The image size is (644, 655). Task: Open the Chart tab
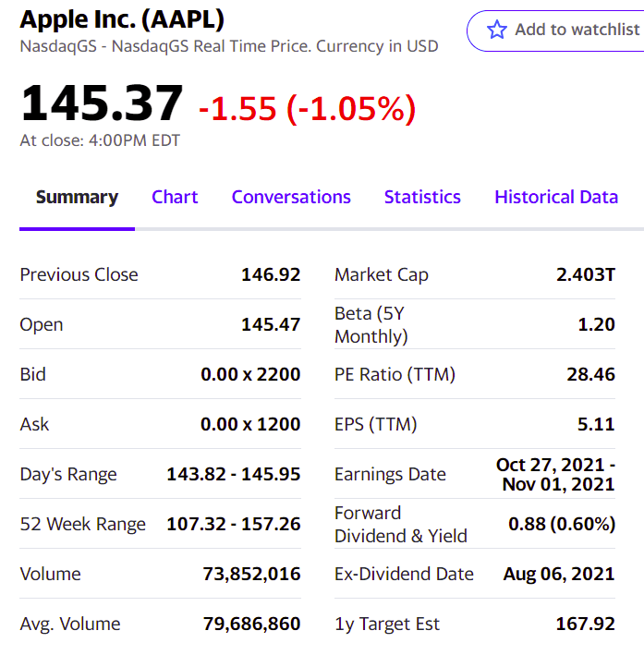[175, 197]
